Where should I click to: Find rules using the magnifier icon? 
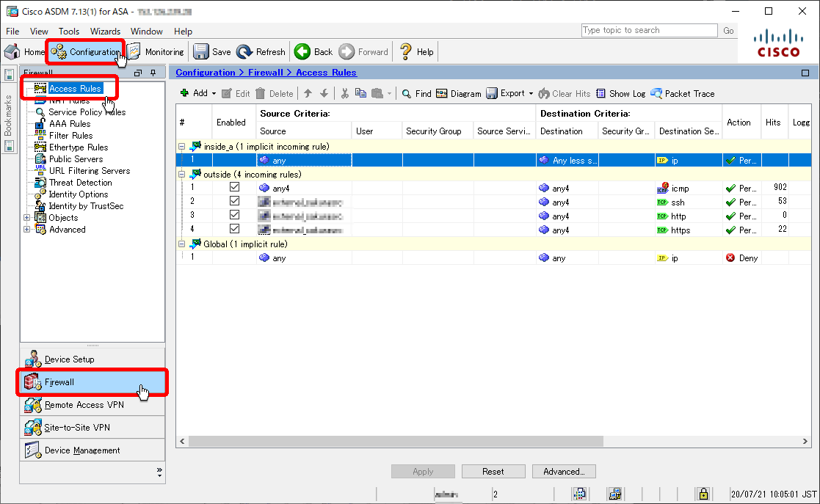416,94
